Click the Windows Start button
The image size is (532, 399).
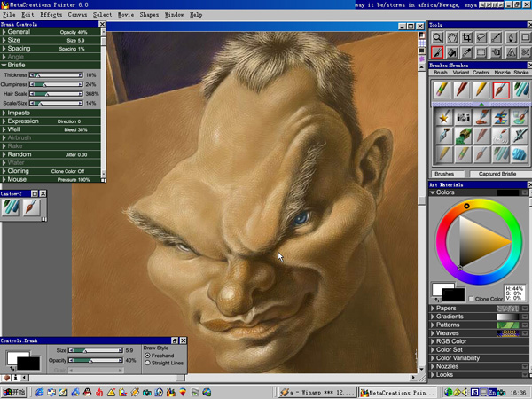click(13, 393)
